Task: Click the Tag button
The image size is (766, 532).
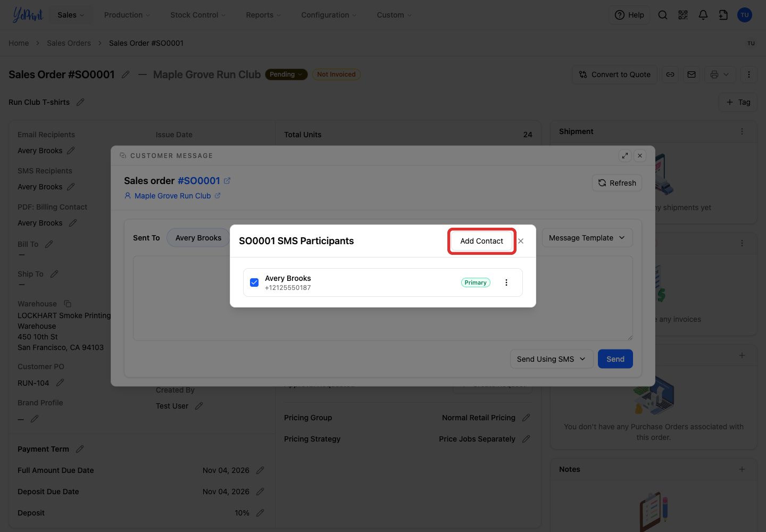Action: (738, 102)
